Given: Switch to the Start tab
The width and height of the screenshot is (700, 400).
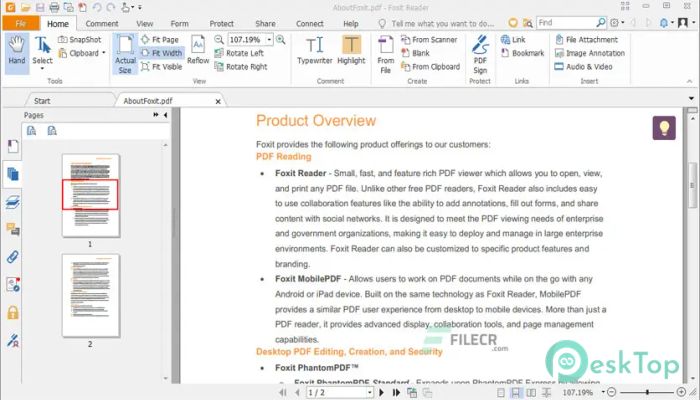Looking at the screenshot, I should point(42,101).
